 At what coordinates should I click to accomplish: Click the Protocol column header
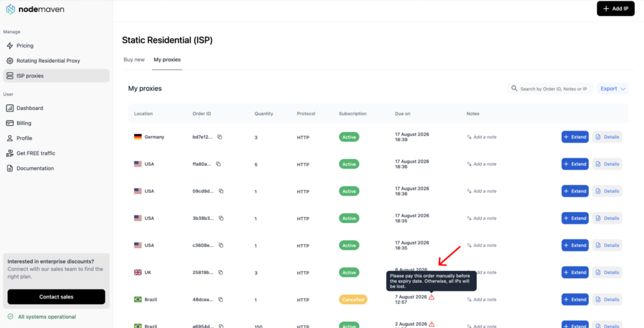pyautogui.click(x=306, y=114)
